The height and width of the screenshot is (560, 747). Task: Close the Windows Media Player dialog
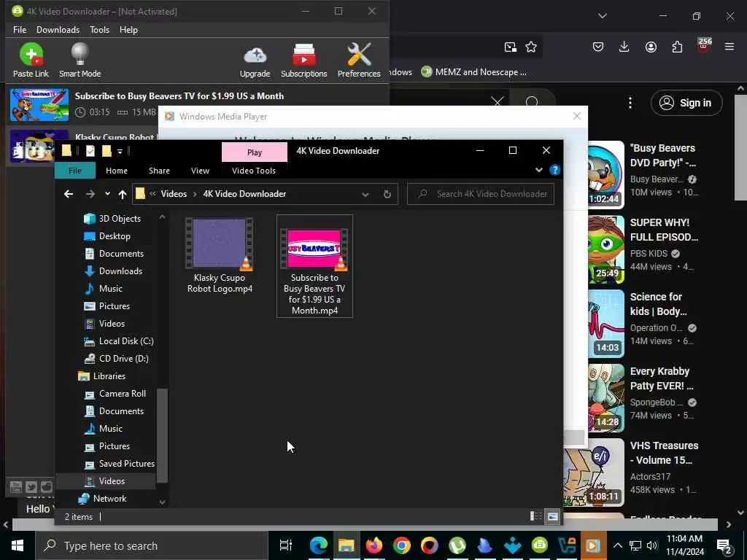click(577, 116)
